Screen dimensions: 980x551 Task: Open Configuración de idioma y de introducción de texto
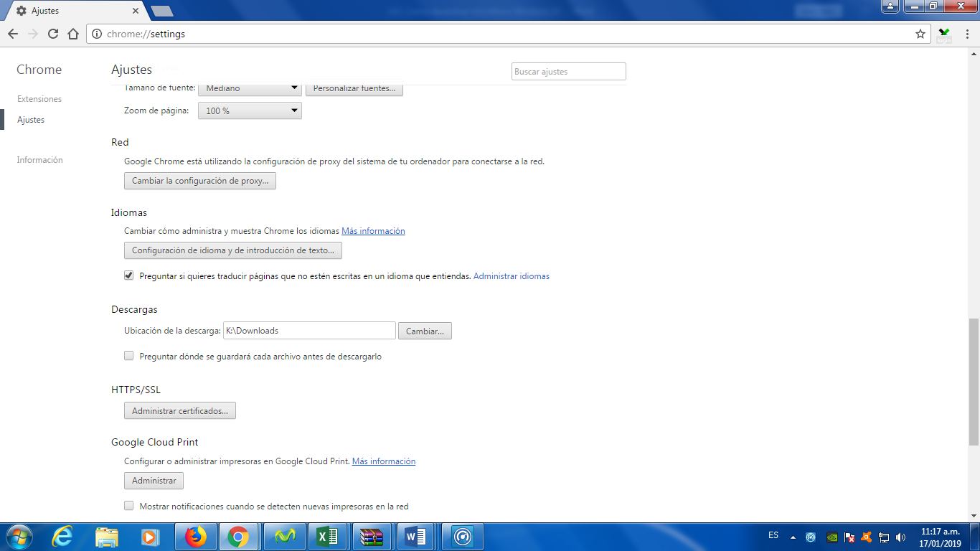(233, 250)
